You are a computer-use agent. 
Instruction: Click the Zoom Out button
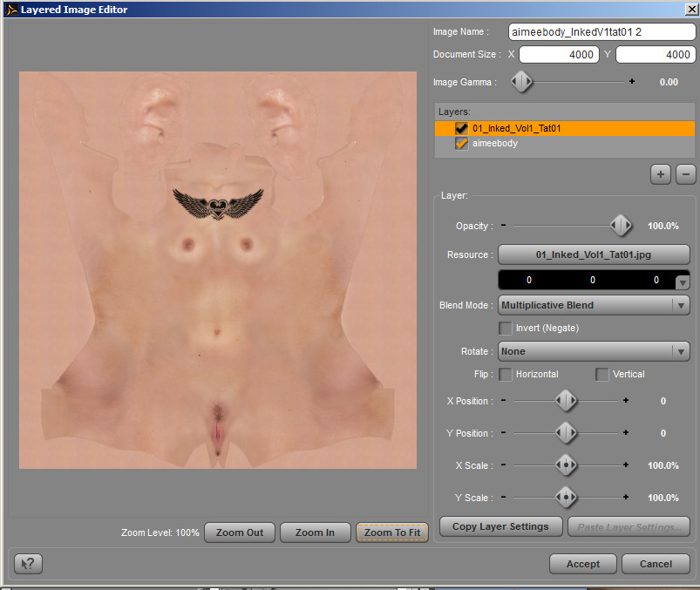pos(240,532)
